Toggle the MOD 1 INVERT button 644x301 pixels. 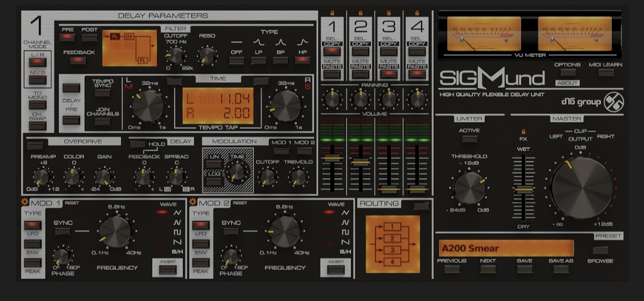click(x=168, y=270)
